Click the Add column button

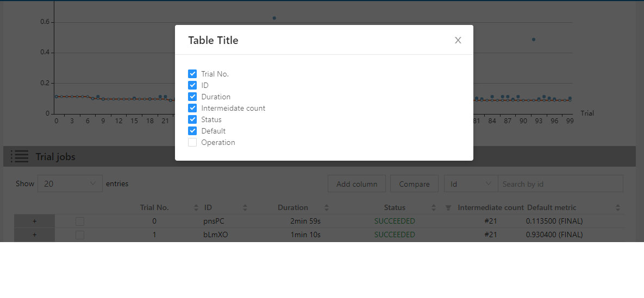[357, 184]
